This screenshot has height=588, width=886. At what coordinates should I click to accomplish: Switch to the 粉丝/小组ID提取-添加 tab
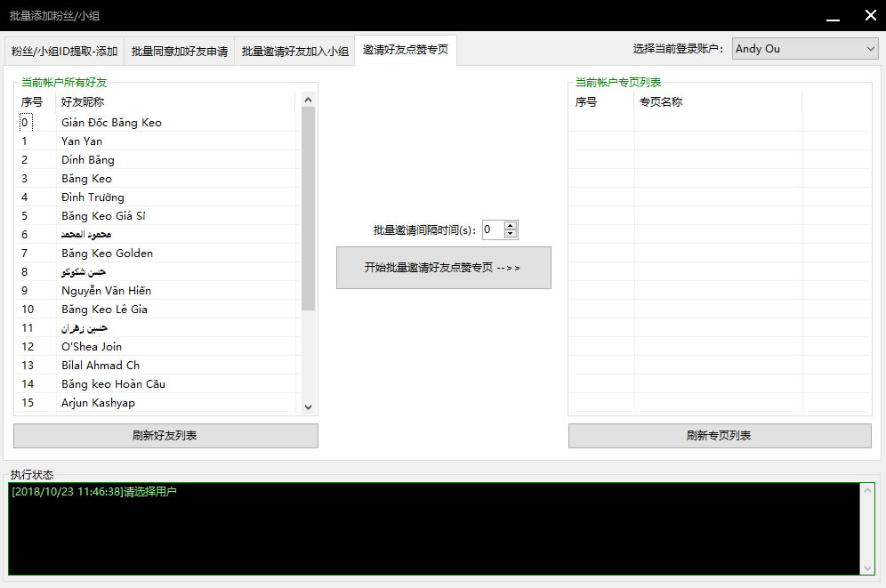pos(64,52)
